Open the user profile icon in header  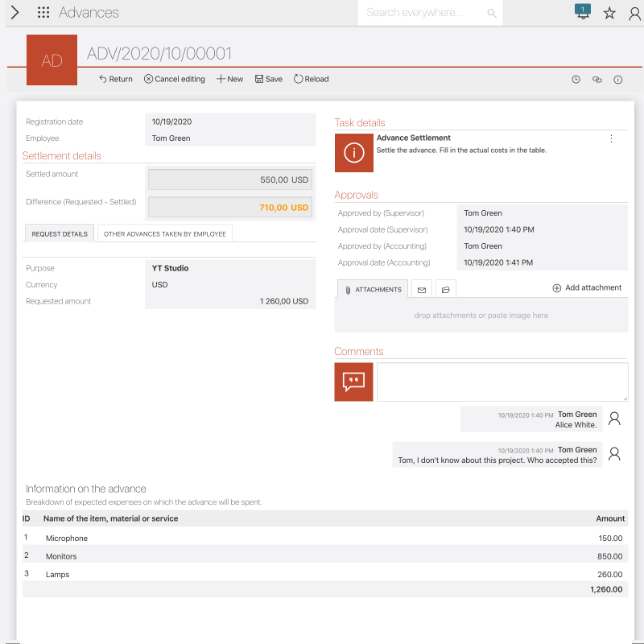pos(634,13)
